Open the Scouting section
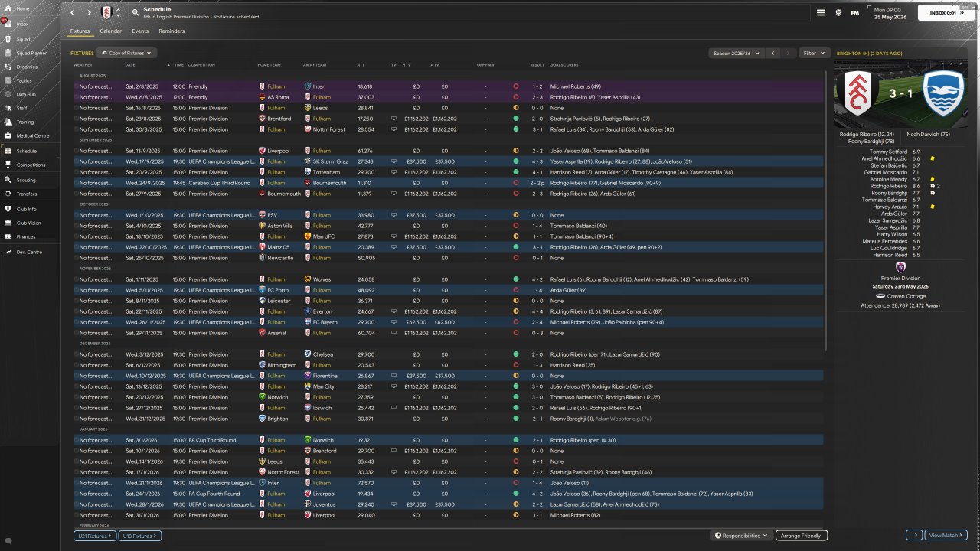This screenshot has width=980, height=551. 25,180
